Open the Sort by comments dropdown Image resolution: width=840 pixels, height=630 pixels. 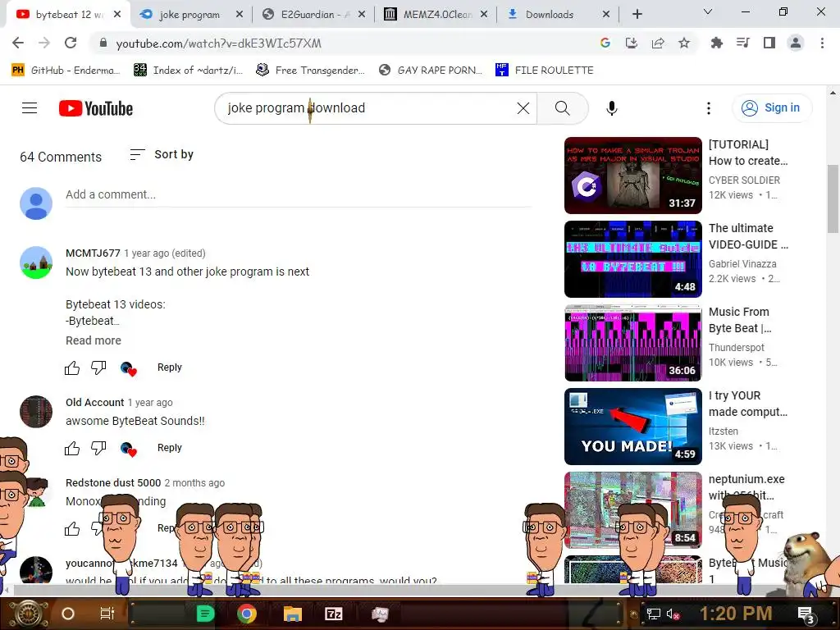pyautogui.click(x=162, y=155)
